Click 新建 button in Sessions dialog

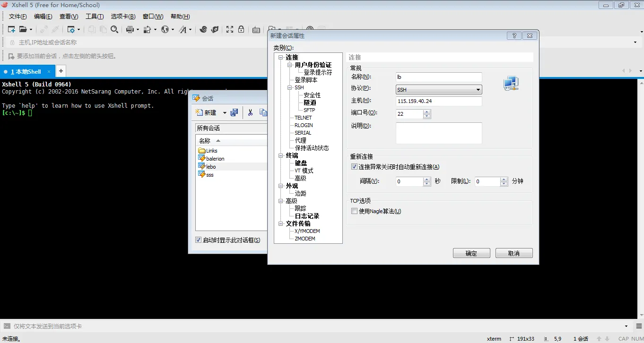(206, 112)
